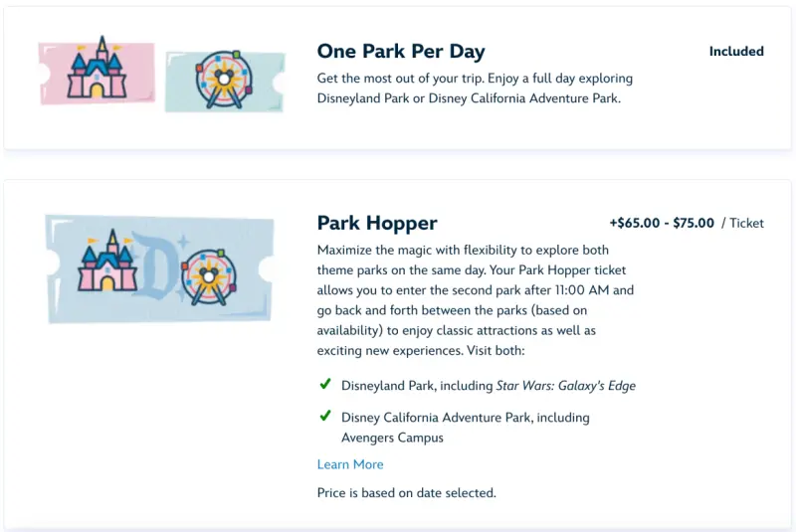Click the +$65.00 - $75.00 price
Image resolution: width=796 pixels, height=532 pixels.
[662, 223]
